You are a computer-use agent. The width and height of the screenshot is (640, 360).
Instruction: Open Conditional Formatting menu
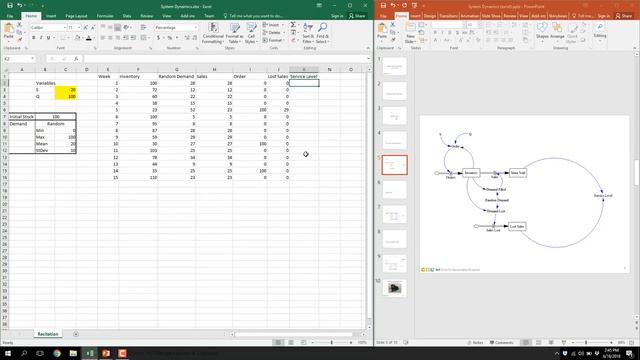[x=213, y=33]
